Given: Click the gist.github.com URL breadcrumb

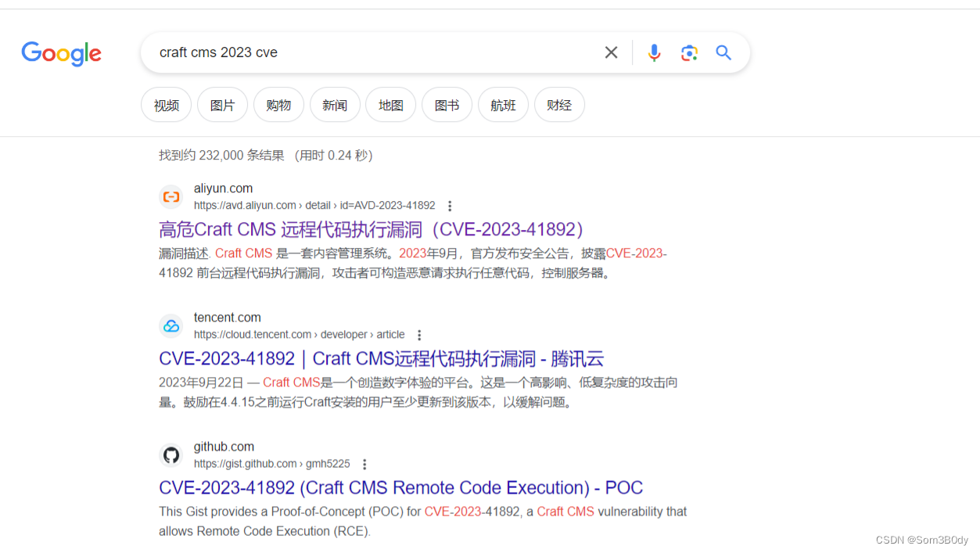Looking at the screenshot, I should [272, 464].
